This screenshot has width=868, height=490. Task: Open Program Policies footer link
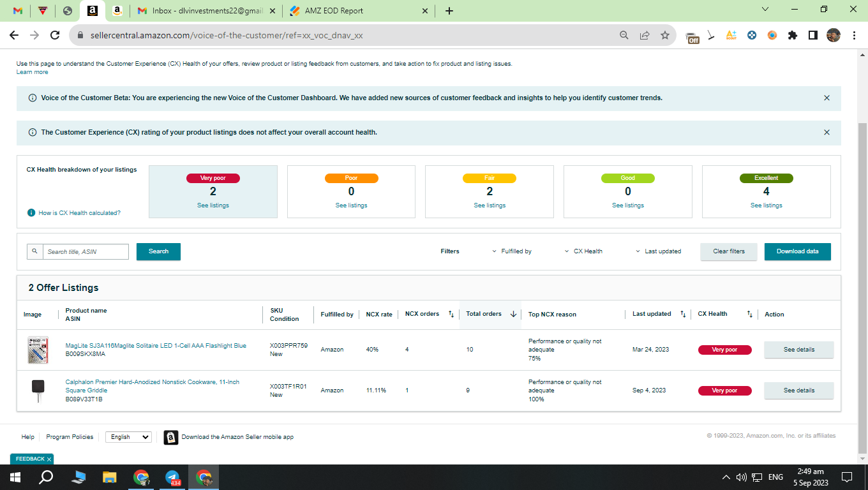pyautogui.click(x=70, y=437)
